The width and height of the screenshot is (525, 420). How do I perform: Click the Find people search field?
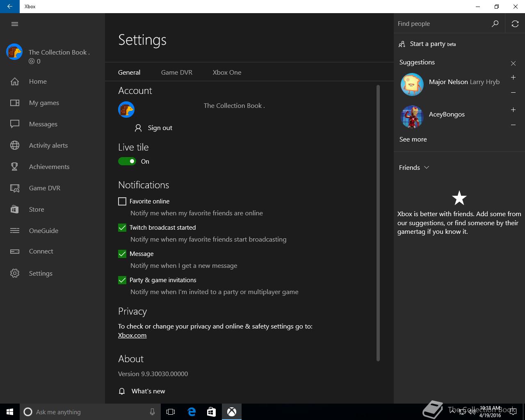point(442,24)
